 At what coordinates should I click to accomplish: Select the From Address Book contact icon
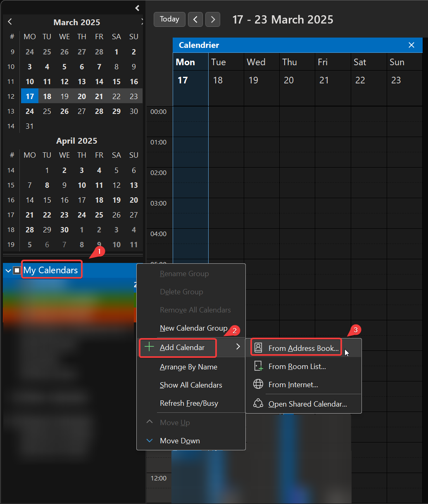[258, 348]
